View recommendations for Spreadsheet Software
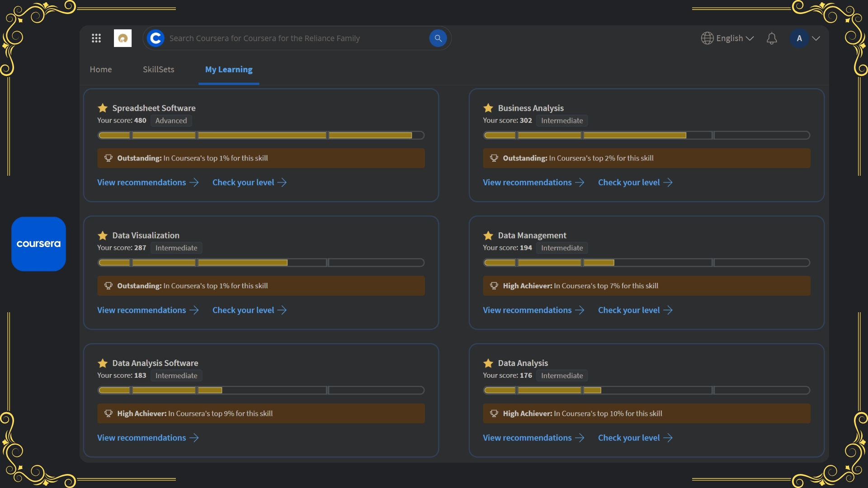 click(x=148, y=183)
